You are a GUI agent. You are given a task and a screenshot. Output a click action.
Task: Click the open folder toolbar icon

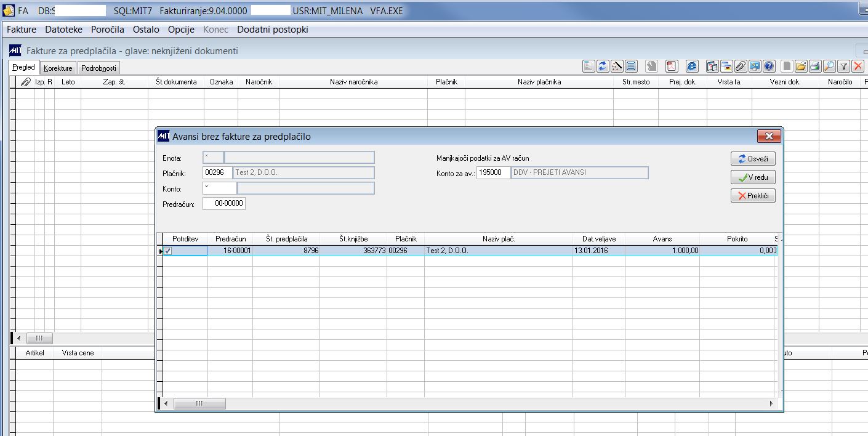(x=801, y=66)
